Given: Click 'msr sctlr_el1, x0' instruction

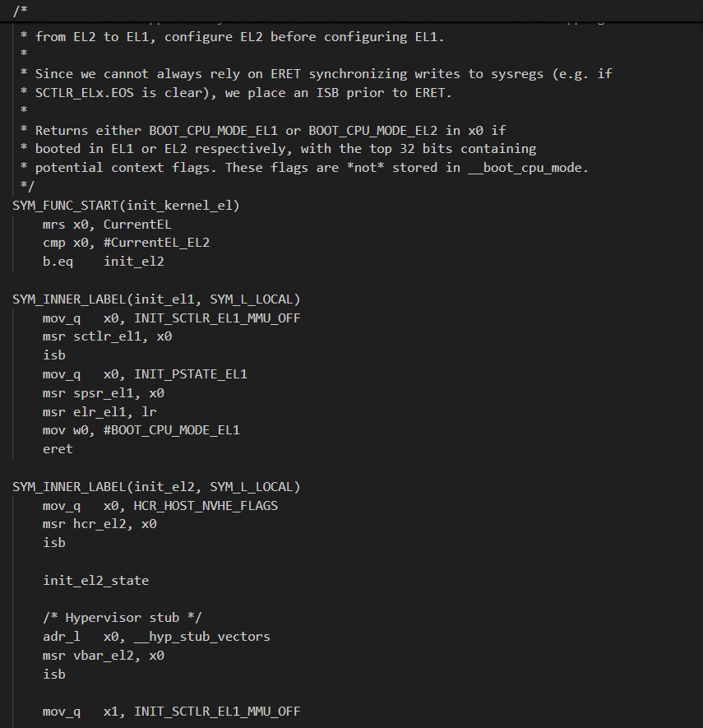Looking at the screenshot, I should [x=107, y=336].
